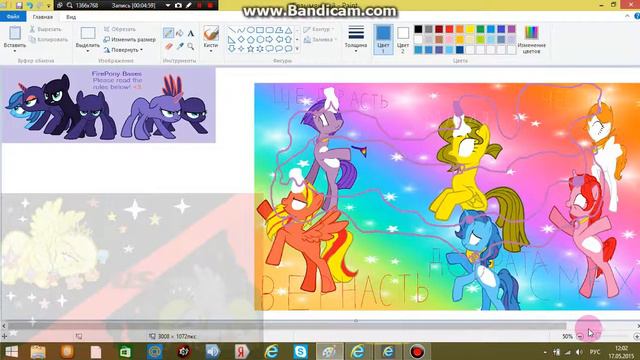Image resolution: width=640 pixels, height=360 pixels.
Task: Select the Rectangle shape
Action: 260,30
